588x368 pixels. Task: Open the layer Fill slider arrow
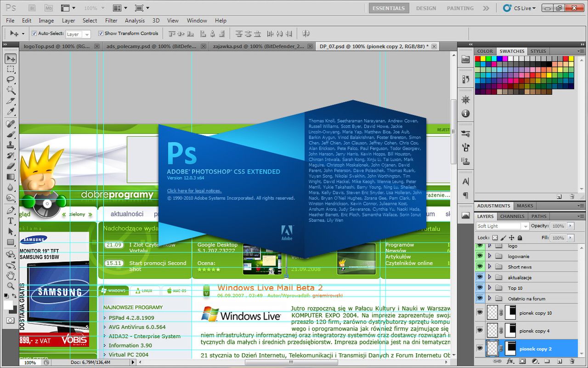pyautogui.click(x=571, y=238)
